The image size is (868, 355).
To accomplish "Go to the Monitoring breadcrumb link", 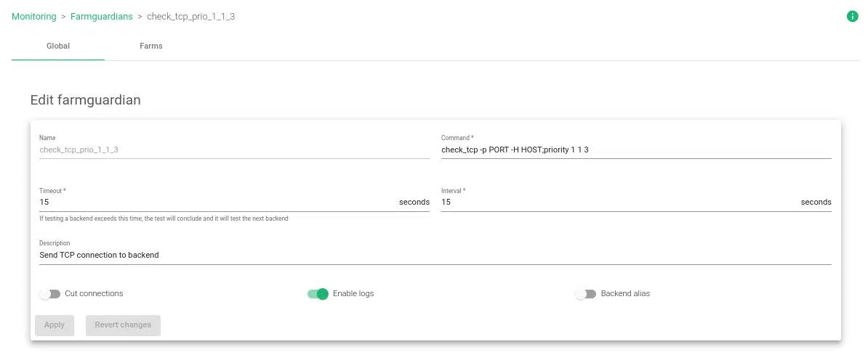I will [x=33, y=17].
